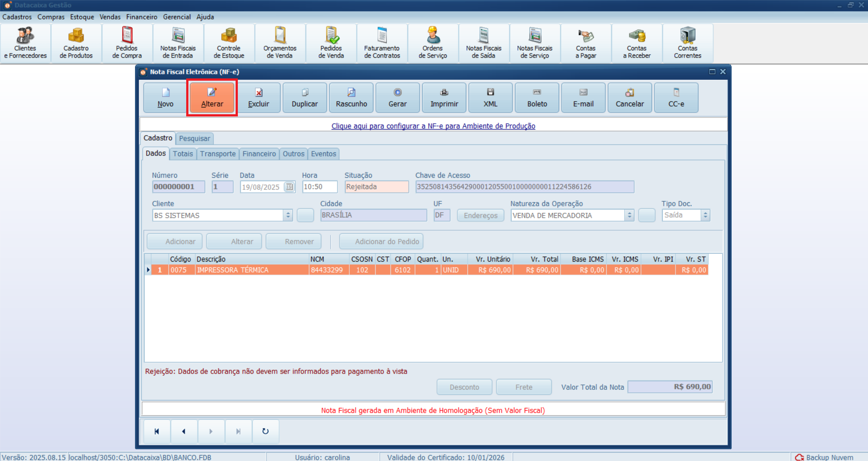Click the Imprimir printer button
868x461 pixels.
[444, 97]
